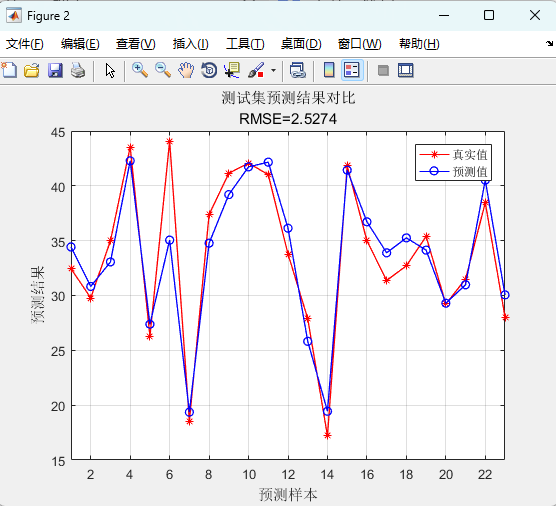The height and width of the screenshot is (506, 556).
Task: Activate the Zoom Out magnifier tool
Action: click(x=163, y=70)
